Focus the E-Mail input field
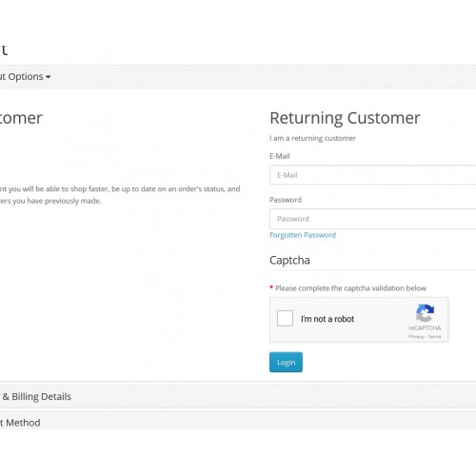Image resolution: width=476 pixels, height=476 pixels. (373, 175)
